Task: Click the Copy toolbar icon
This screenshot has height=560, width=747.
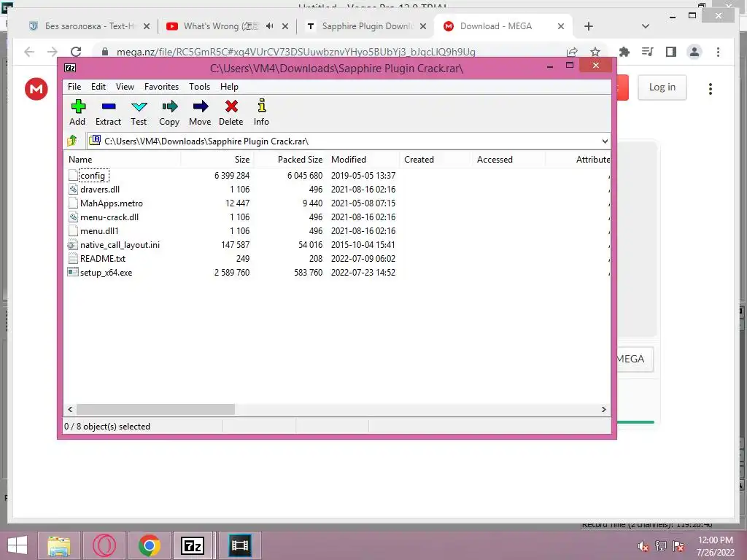Action: (x=169, y=112)
